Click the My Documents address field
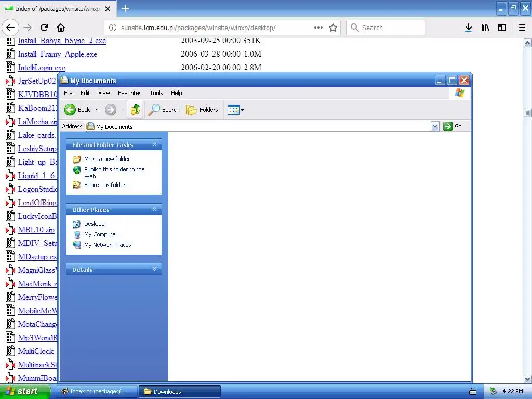Image resolution: width=532 pixels, height=399 pixels. click(x=258, y=127)
